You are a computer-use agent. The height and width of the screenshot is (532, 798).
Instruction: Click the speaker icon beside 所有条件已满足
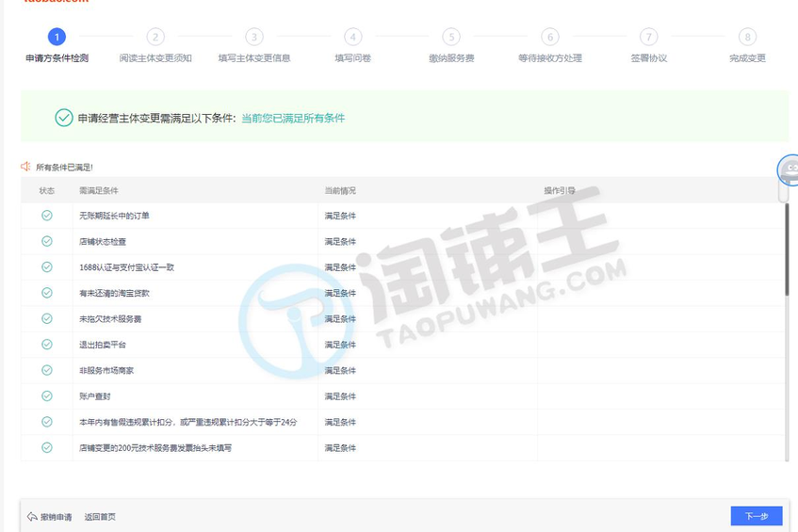click(x=25, y=167)
